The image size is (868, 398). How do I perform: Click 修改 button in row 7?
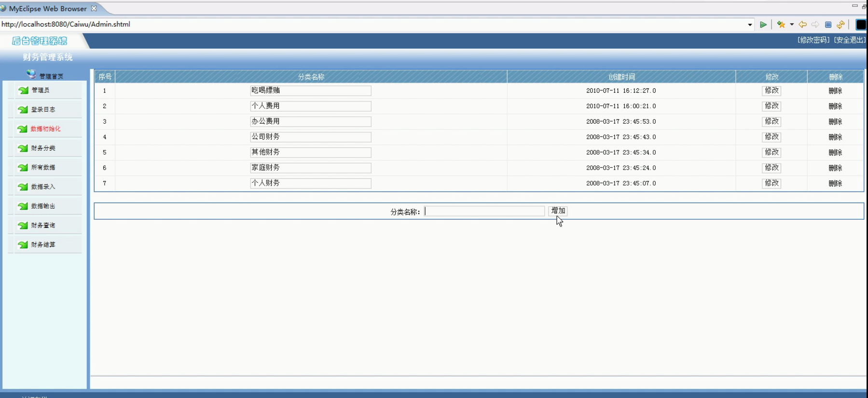click(772, 183)
